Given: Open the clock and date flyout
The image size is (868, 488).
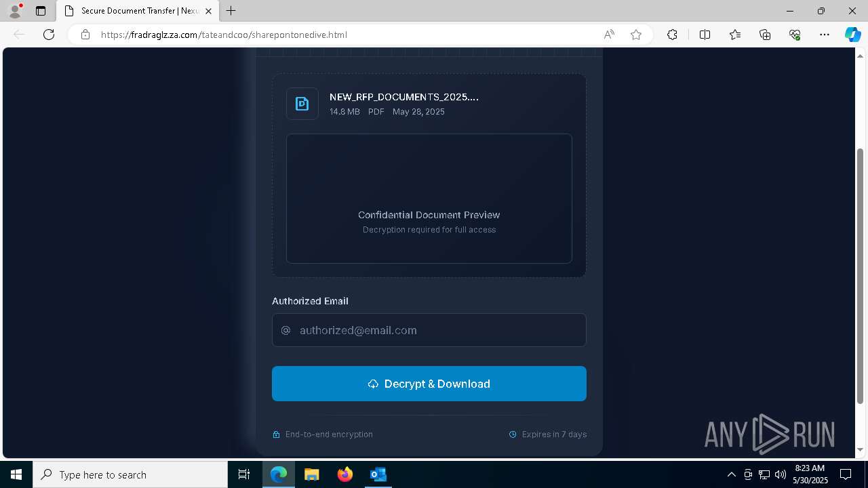Looking at the screenshot, I should pos(810,474).
